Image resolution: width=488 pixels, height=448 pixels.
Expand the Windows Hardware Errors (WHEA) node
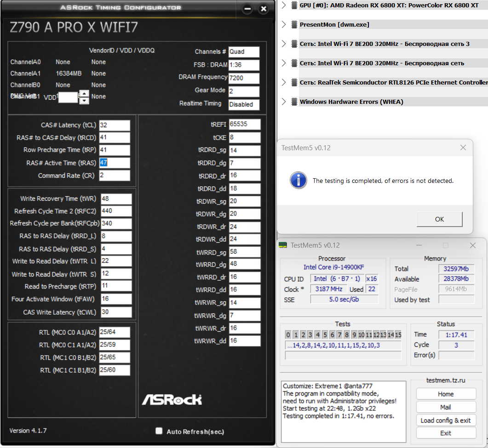click(x=283, y=102)
